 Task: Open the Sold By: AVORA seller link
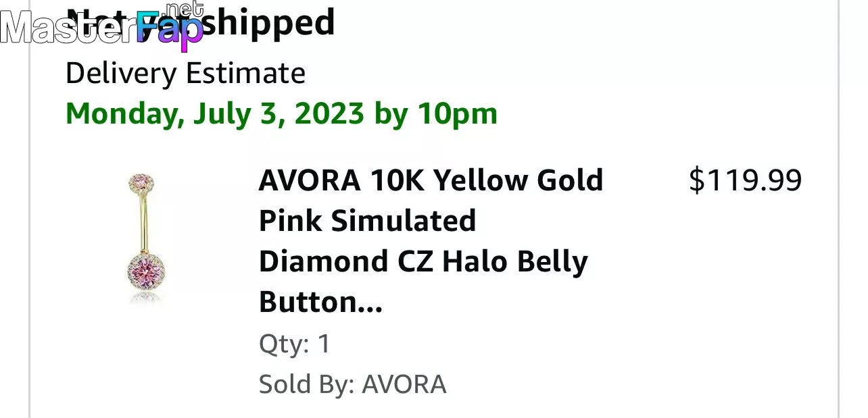(x=352, y=384)
